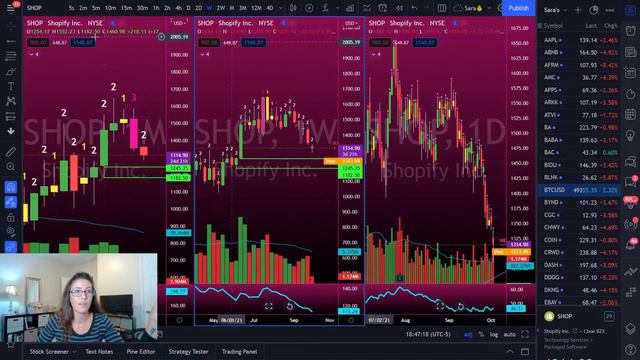Viewport: 640px width, 360px height.
Task: Open the alert clock icon in top toolbar
Action: pyautogui.click(x=382, y=8)
